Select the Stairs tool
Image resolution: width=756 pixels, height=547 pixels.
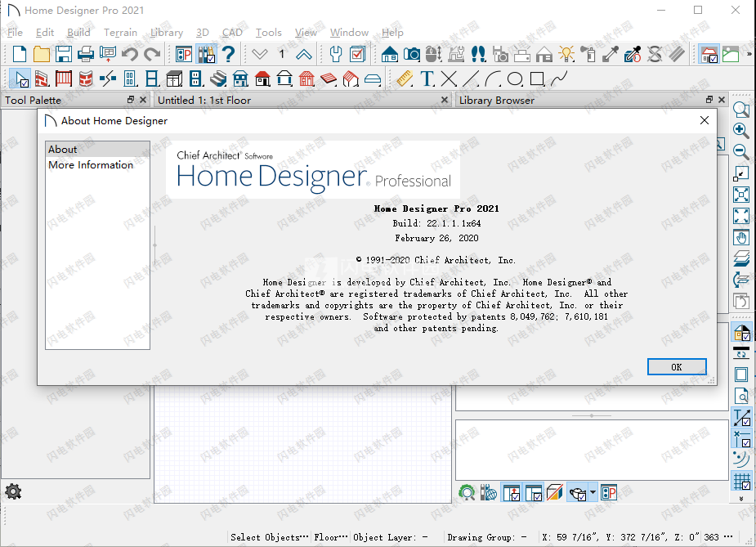(x=218, y=78)
